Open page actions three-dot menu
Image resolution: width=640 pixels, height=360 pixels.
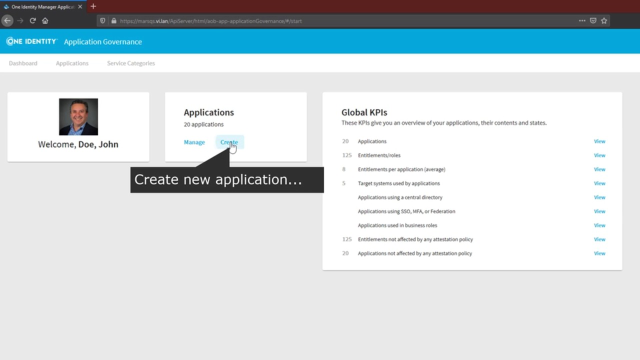click(x=582, y=21)
